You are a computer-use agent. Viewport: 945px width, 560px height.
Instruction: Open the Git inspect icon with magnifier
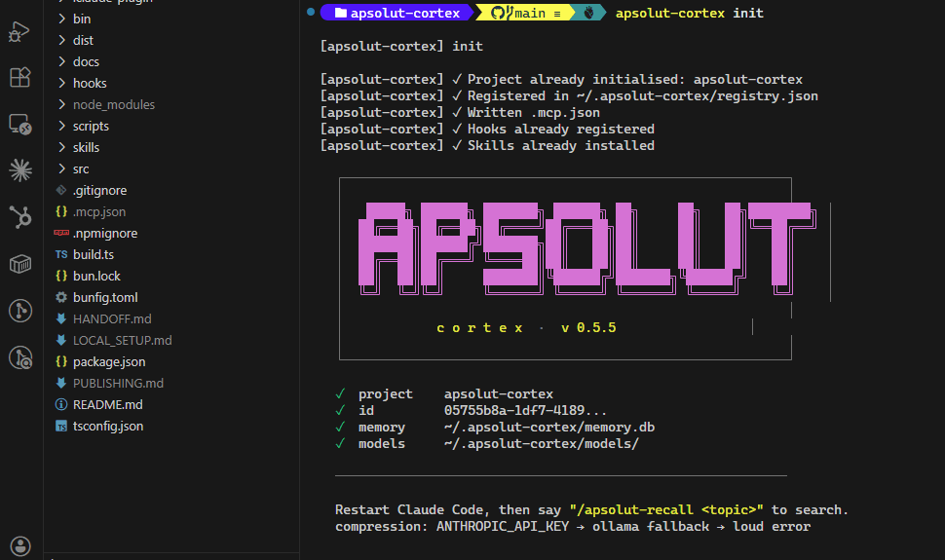coord(20,357)
